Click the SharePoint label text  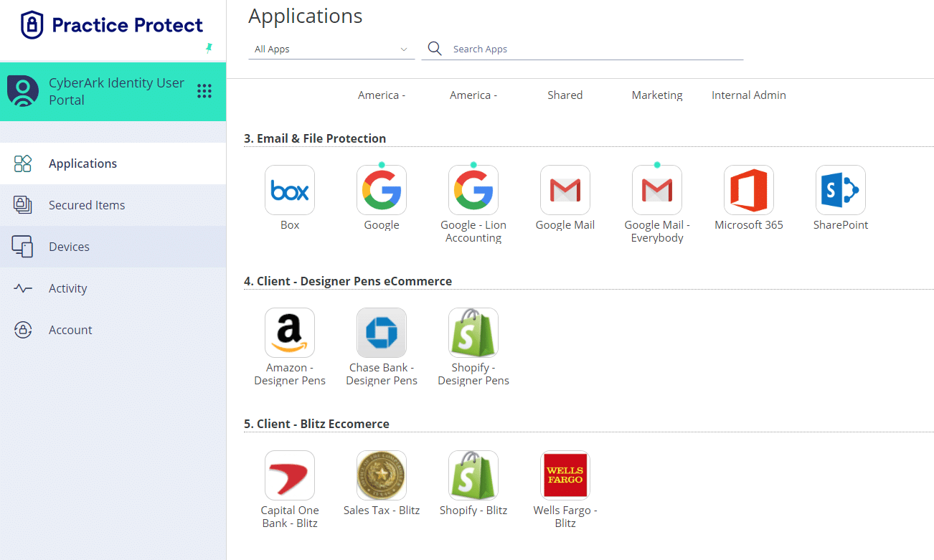[x=841, y=224]
